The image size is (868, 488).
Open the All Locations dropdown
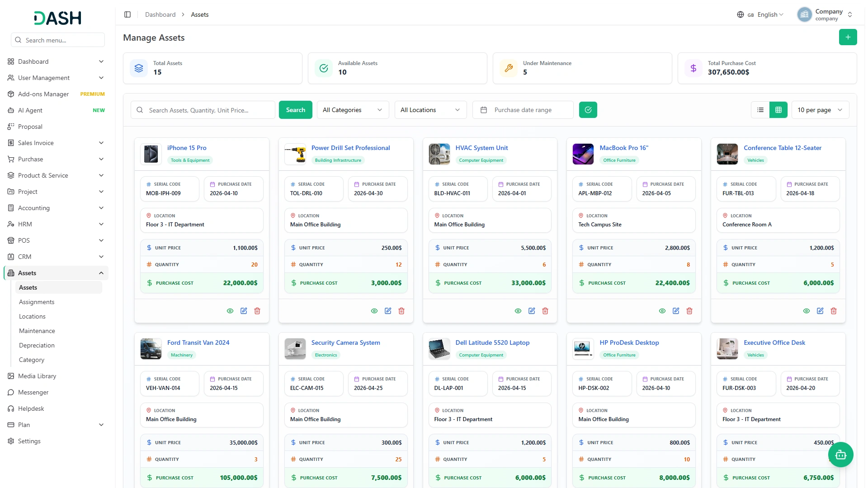click(430, 110)
